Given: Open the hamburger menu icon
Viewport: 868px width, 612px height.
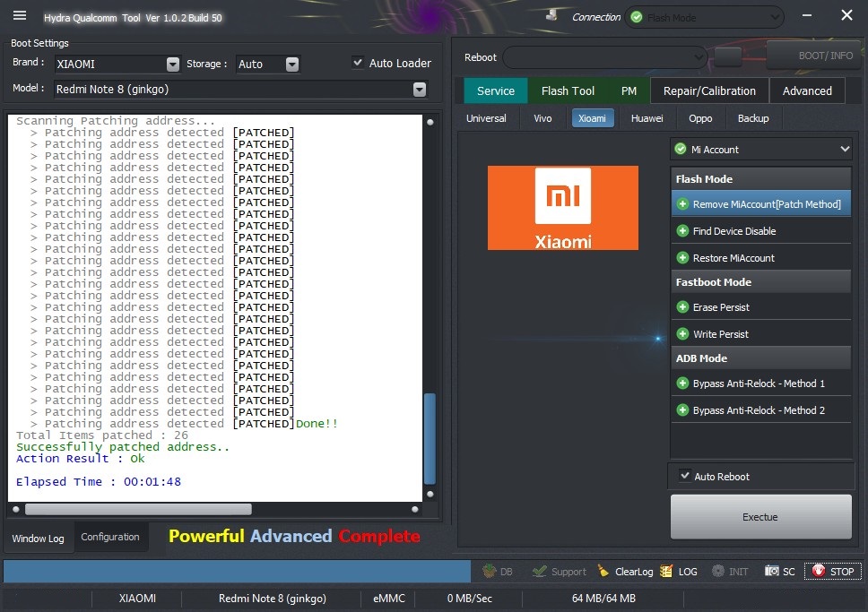Looking at the screenshot, I should tap(20, 15).
